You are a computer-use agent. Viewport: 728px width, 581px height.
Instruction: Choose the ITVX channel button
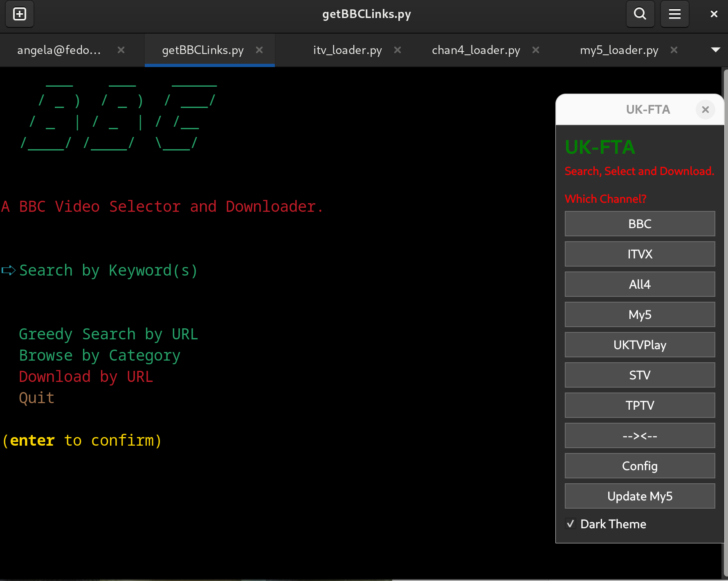coord(640,254)
